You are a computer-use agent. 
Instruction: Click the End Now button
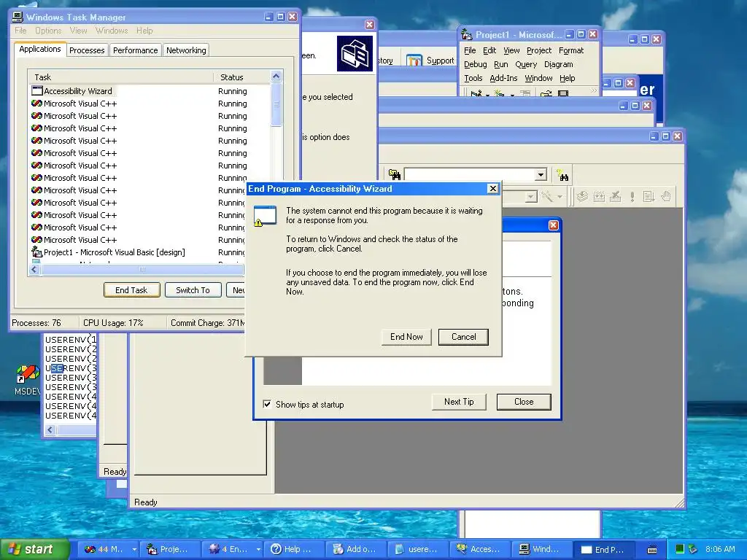(x=406, y=337)
